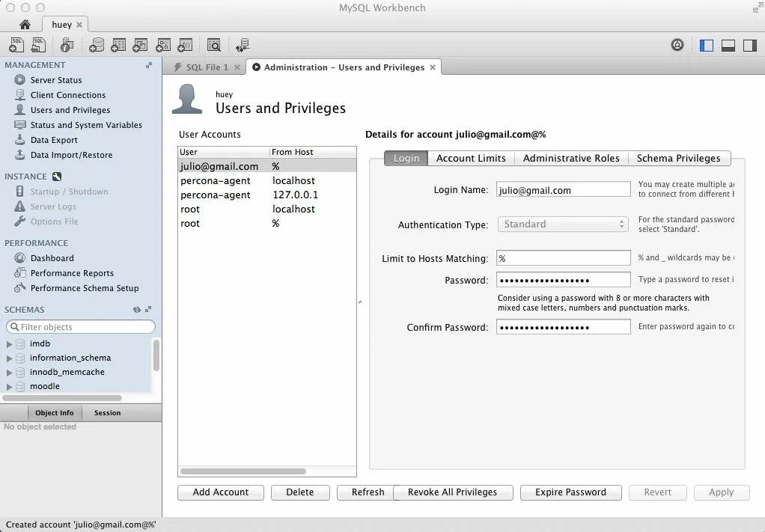Create new schema toolbar icon
Screen dimensions: 765x532
(97, 45)
